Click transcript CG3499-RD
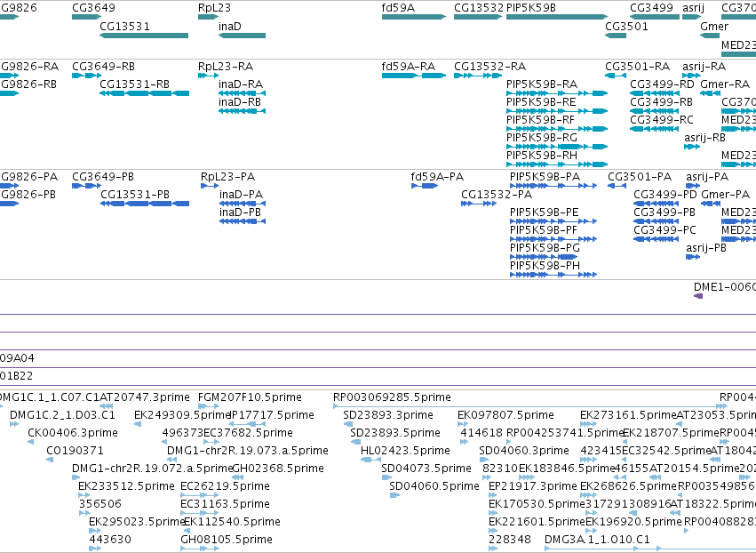756x553 pixels. pos(655,93)
